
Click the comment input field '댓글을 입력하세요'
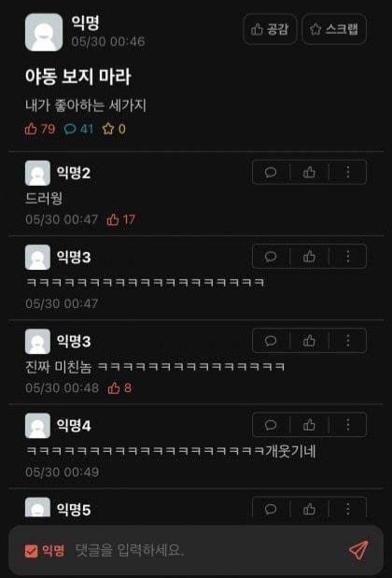point(206,551)
